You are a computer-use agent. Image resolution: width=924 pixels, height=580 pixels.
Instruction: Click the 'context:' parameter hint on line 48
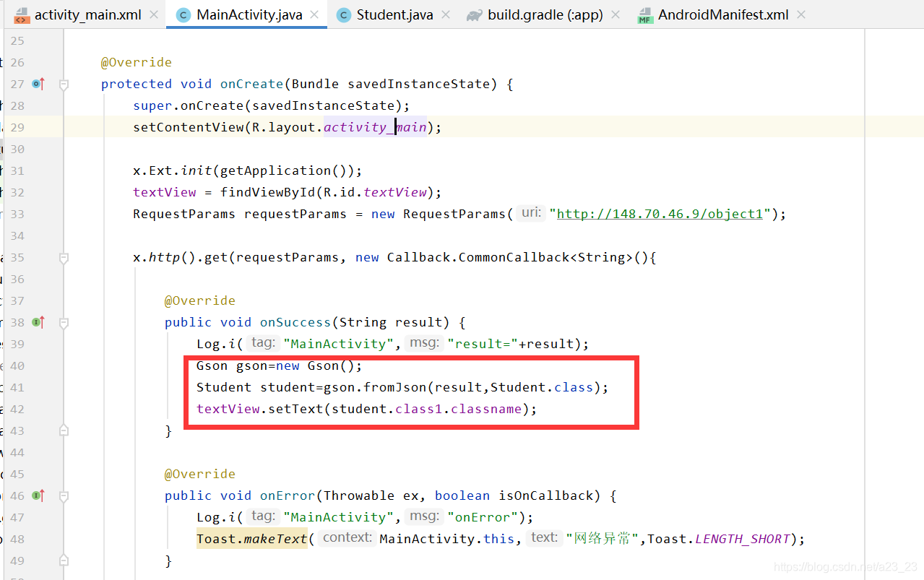[x=347, y=538]
